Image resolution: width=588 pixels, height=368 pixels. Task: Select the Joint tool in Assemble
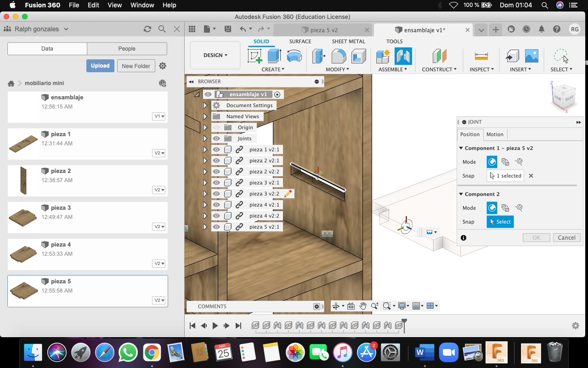pyautogui.click(x=403, y=56)
